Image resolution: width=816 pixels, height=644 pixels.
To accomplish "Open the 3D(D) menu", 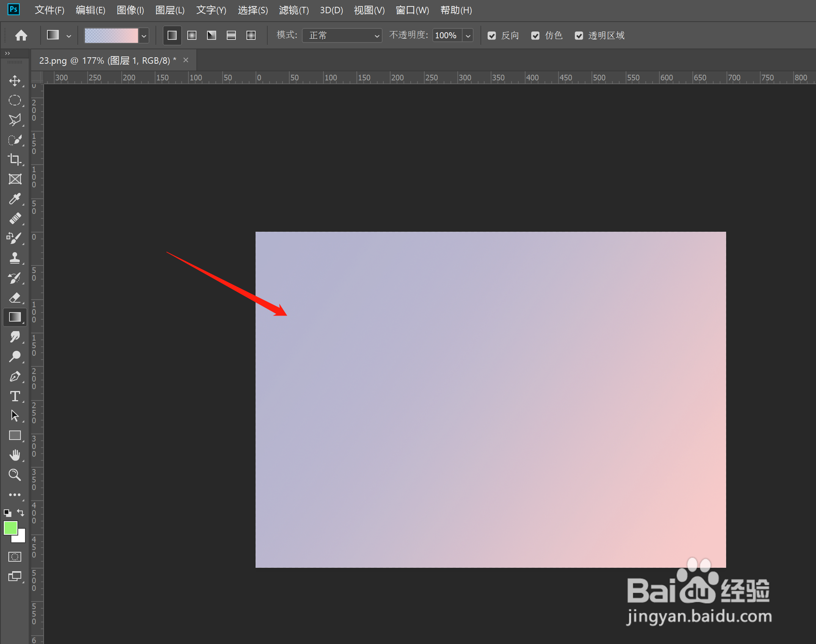I will click(331, 10).
